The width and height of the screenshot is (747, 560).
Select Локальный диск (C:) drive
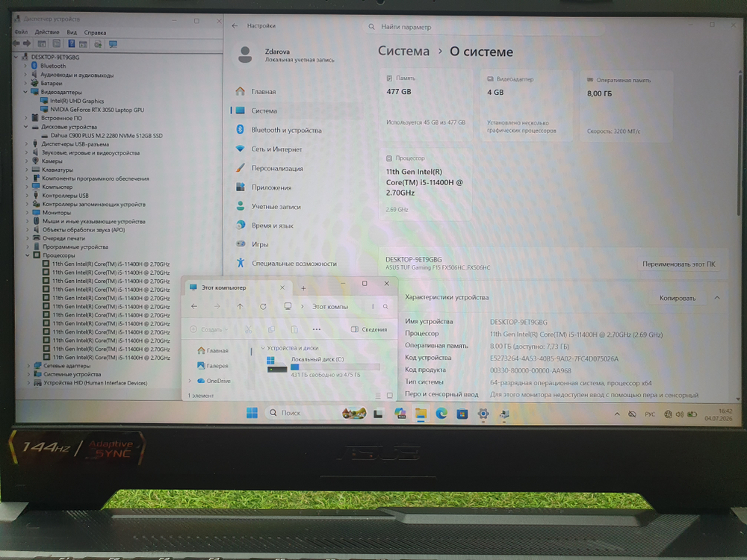[x=324, y=367]
